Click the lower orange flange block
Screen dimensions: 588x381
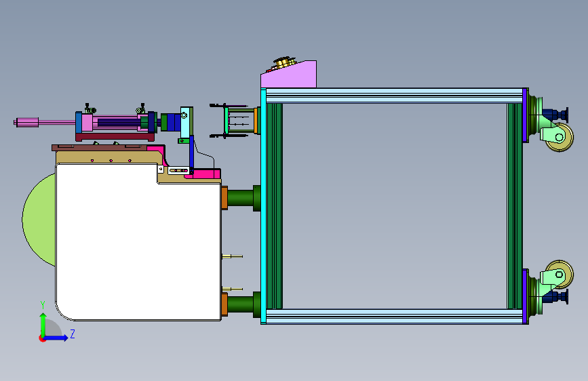(224, 304)
